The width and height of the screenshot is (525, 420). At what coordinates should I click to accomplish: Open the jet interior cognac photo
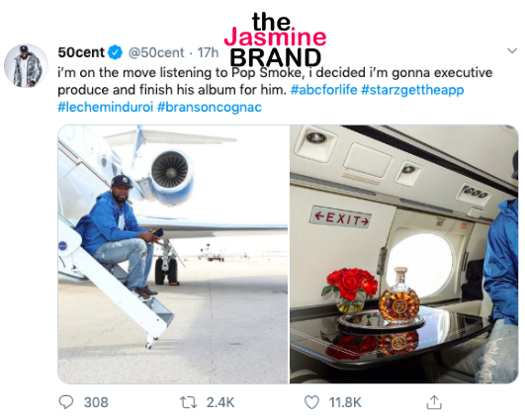(x=404, y=254)
